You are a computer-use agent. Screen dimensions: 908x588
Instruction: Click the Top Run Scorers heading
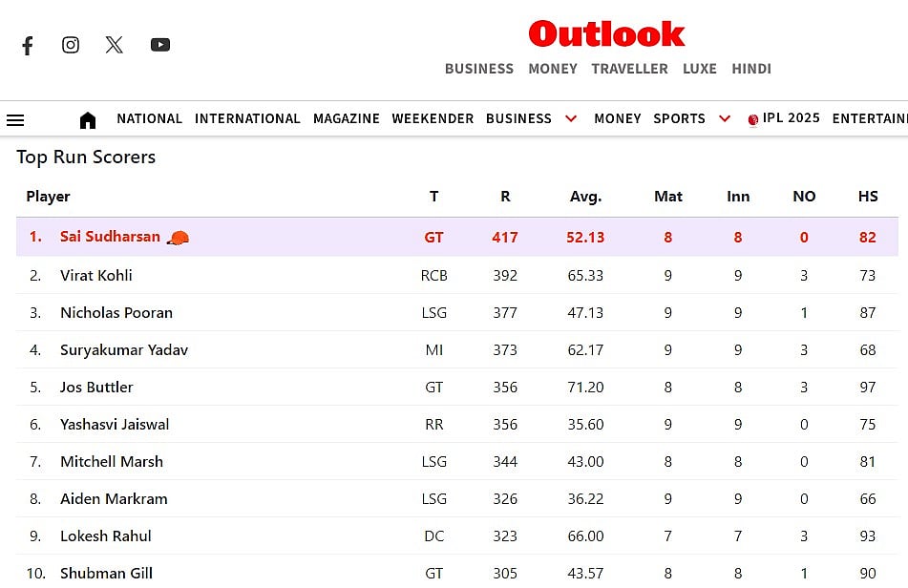(x=86, y=157)
